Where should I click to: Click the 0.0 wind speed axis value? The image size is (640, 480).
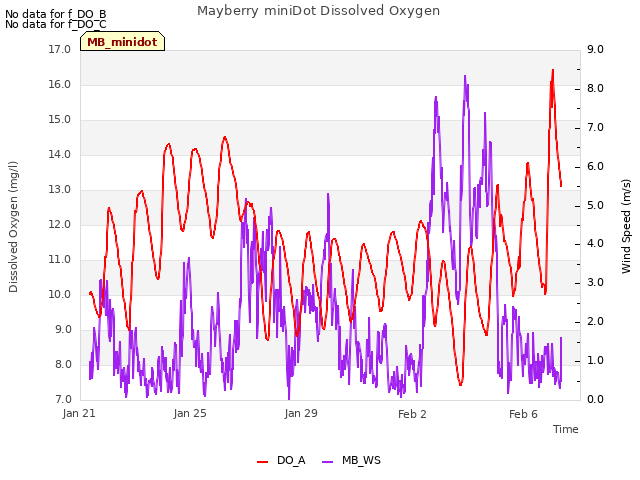point(596,399)
